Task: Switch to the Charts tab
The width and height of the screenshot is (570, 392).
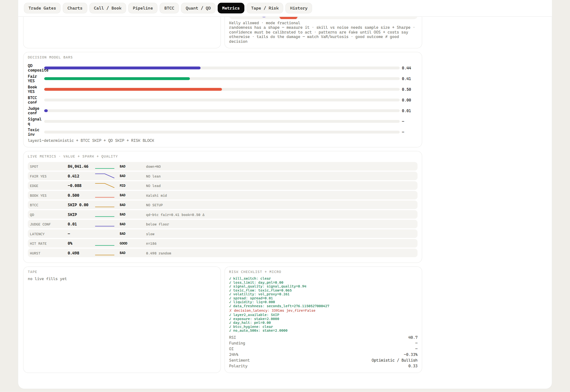Action: pos(75,8)
